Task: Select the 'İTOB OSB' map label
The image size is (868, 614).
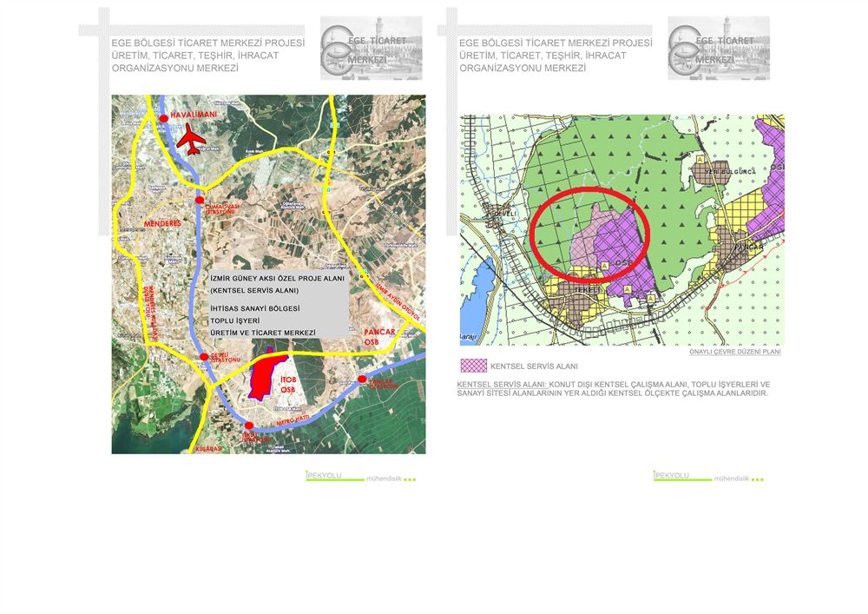Action: point(288,385)
